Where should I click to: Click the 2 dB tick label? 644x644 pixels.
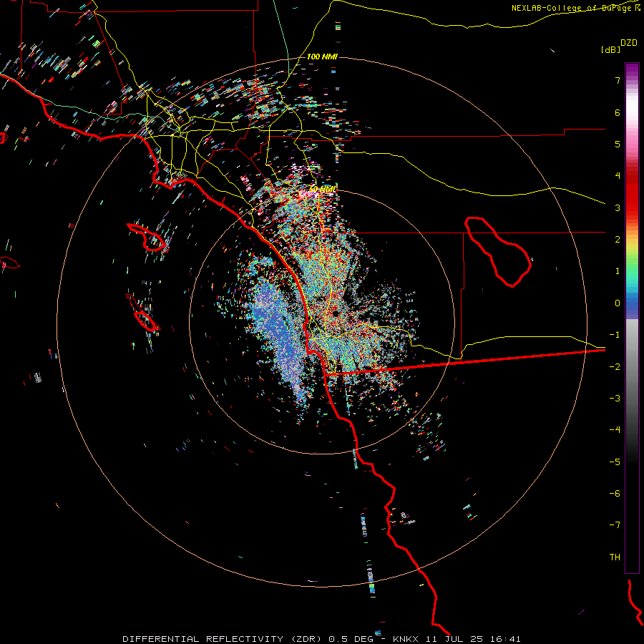click(618, 240)
